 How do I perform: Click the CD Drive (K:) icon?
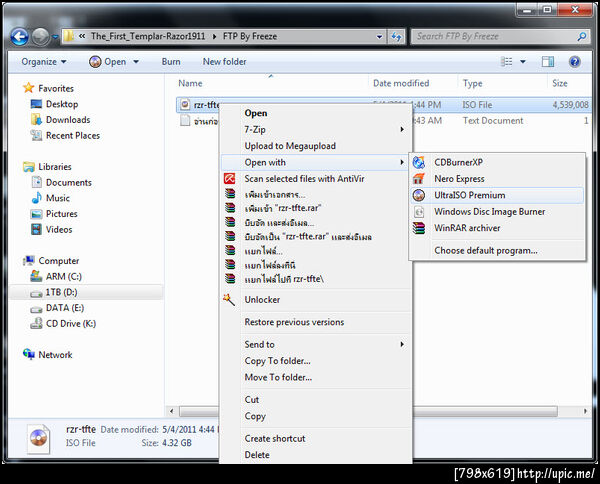point(36,323)
